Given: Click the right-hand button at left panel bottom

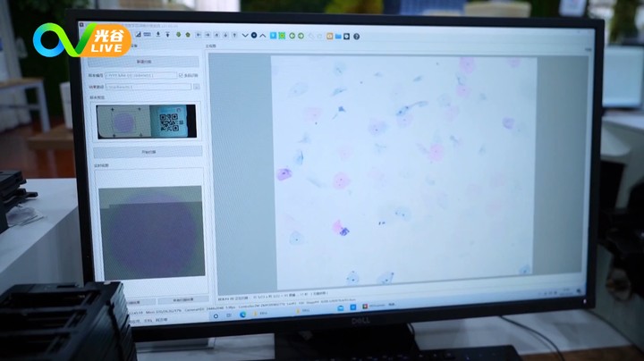Looking at the screenshot, I should click(182, 300).
